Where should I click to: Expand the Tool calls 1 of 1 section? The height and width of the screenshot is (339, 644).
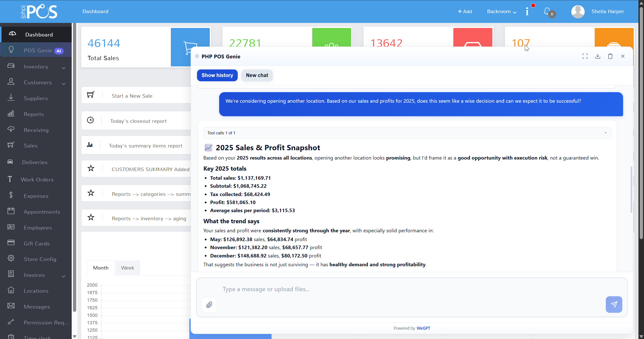(x=606, y=133)
